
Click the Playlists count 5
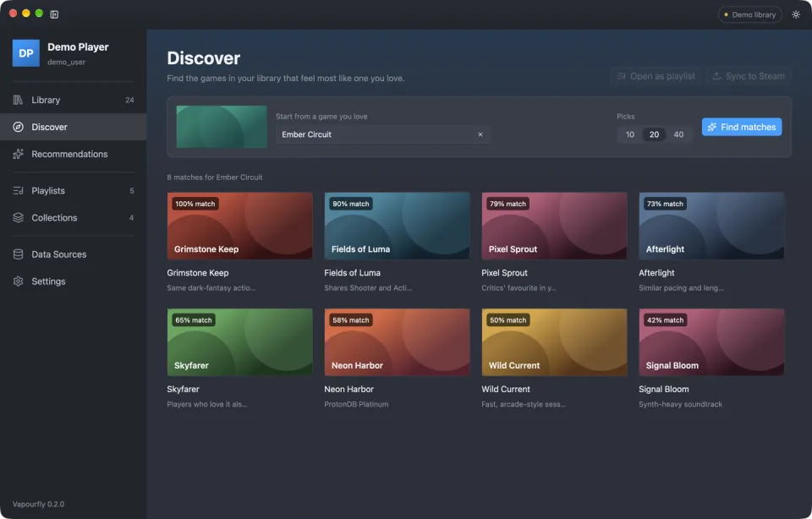click(x=132, y=190)
